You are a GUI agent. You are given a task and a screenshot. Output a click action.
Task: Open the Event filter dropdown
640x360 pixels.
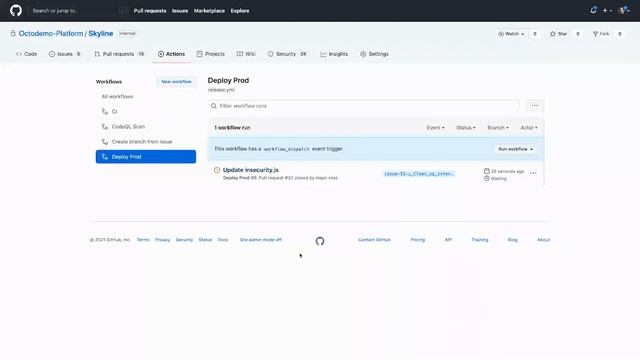(x=436, y=128)
